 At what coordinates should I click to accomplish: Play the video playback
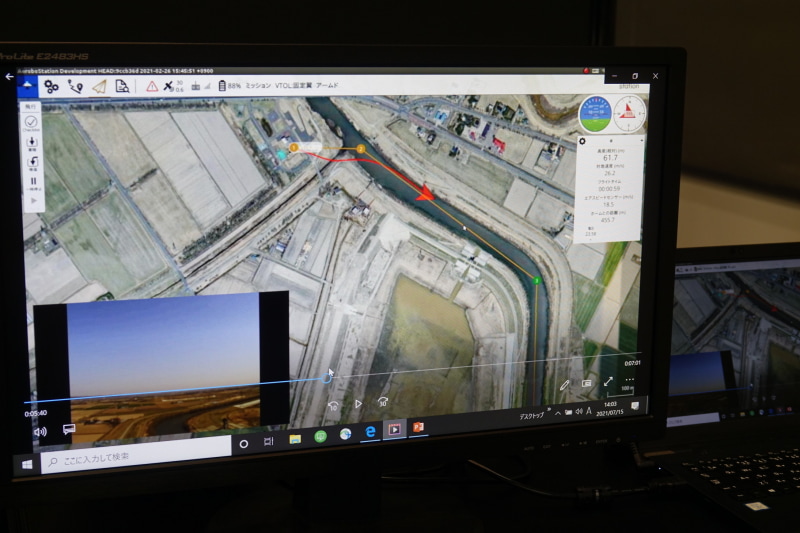tap(358, 404)
